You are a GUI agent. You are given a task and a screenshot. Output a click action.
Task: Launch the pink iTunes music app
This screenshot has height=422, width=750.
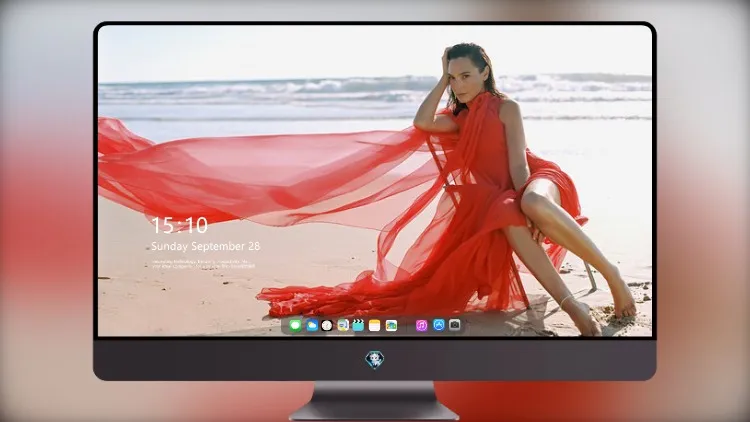click(x=421, y=325)
